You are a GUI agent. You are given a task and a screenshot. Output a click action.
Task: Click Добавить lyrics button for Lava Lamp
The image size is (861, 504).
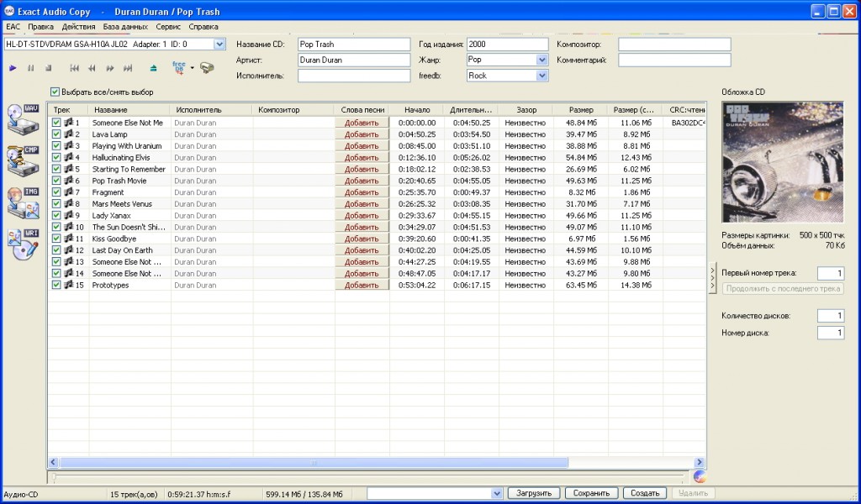[362, 134]
